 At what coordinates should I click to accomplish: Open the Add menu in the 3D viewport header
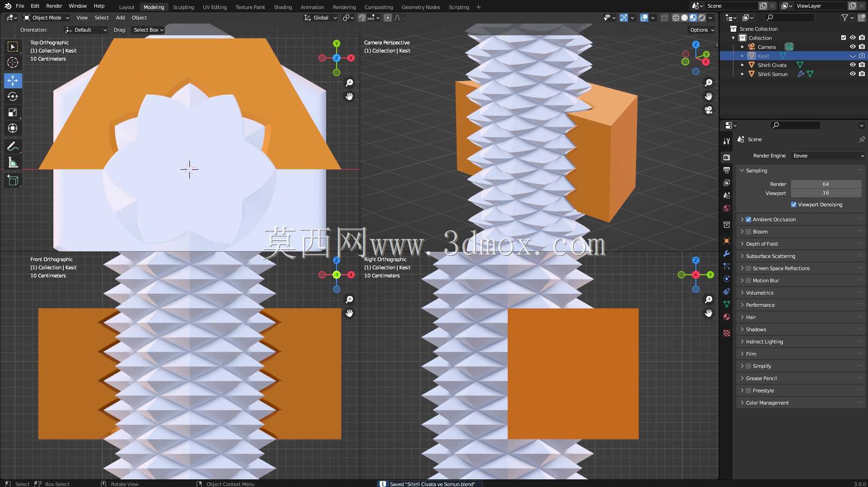(x=120, y=18)
